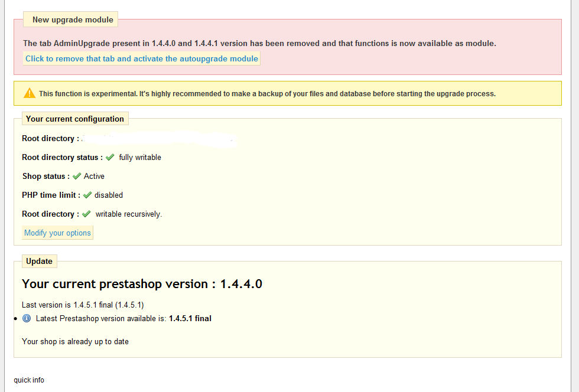
Task: Click link to remove tab and activate autoupgrade
Action: click(141, 58)
